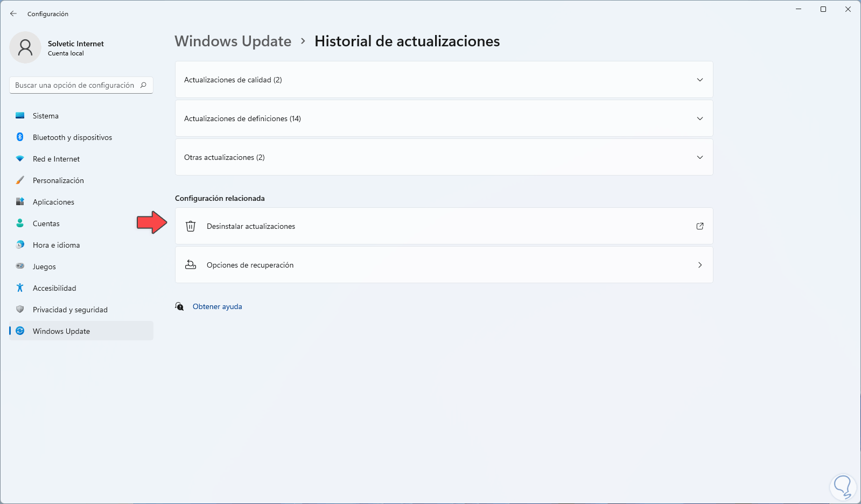Viewport: 861px width, 504px height.
Task: Expand Actualizaciones de calidad chevron
Action: coord(700,80)
